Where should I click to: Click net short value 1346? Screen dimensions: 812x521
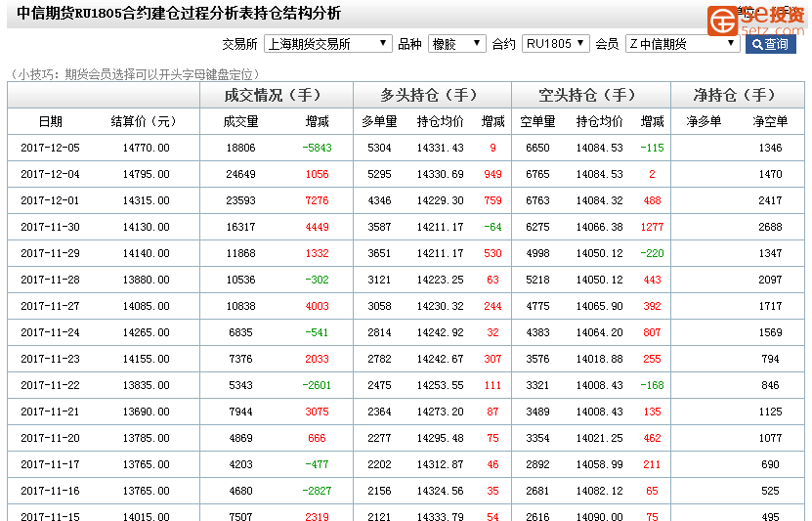(770, 149)
